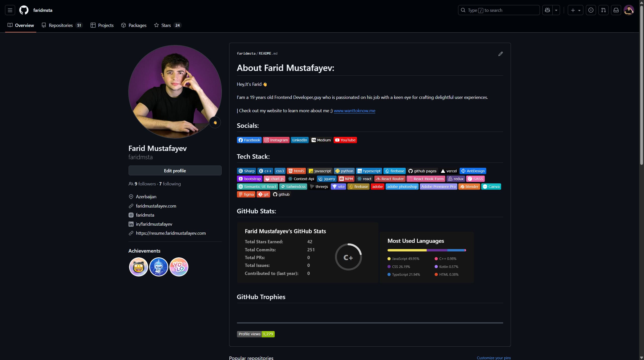Click the Facebook badge under Socials
644x360 pixels.
[249, 140]
